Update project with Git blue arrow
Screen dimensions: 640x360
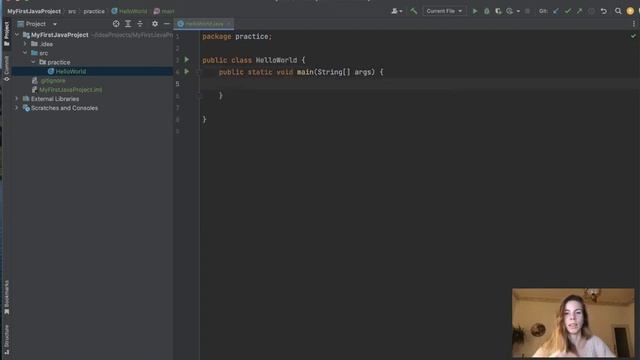[x=556, y=11]
